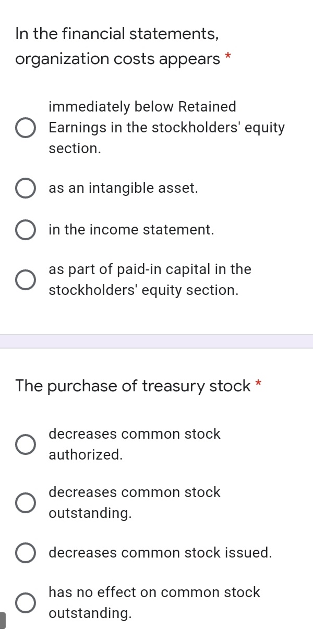Pick 'decreases common stock outstanding' radio button
This screenshot has height=644, width=313.
click(x=26, y=503)
